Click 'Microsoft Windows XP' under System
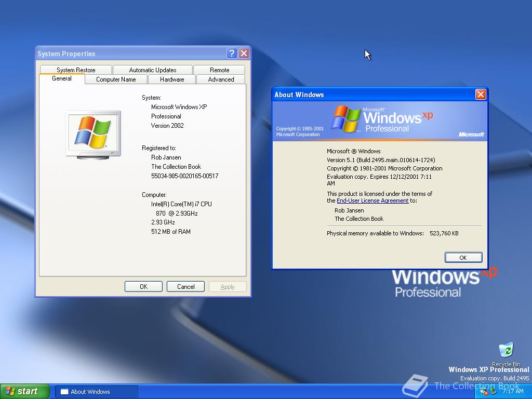Viewport: 532px width, 399px height. coord(179,107)
